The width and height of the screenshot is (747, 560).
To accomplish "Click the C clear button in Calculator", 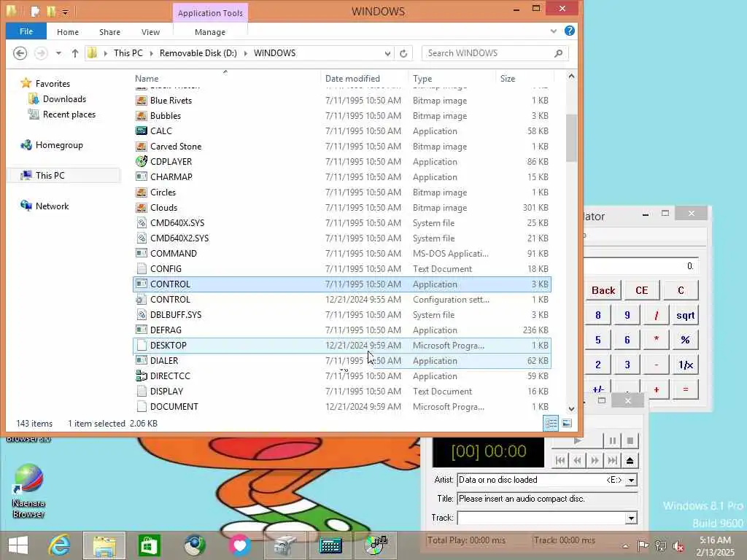I will pos(681,290).
